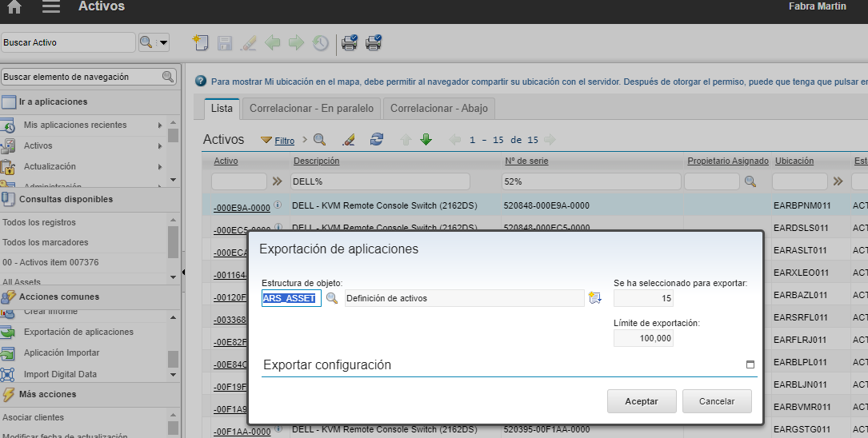Image resolution: width=868 pixels, height=438 pixels.
Task: Open detail menu beside Ubicación filter
Action: point(838,181)
